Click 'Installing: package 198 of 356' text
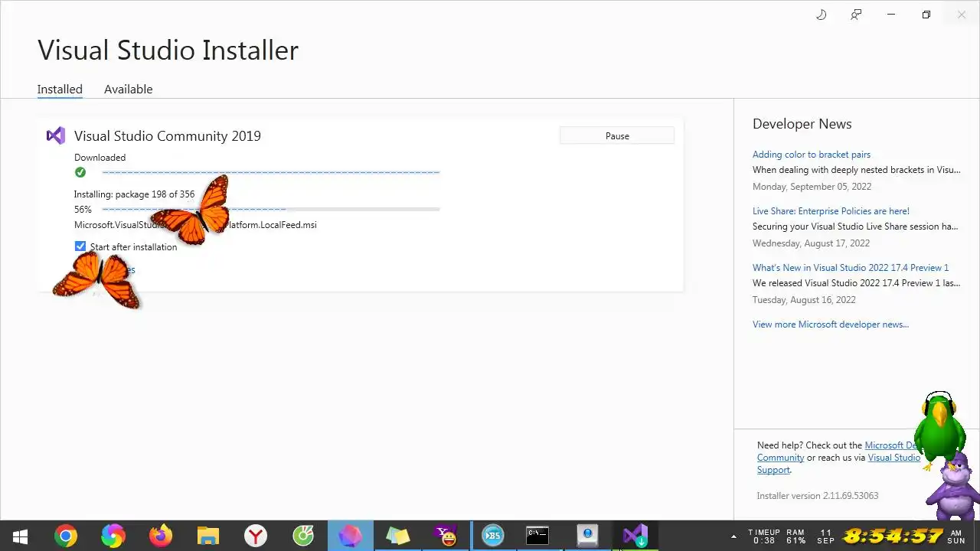Screen dimensions: 980x551 pyautogui.click(x=135, y=194)
